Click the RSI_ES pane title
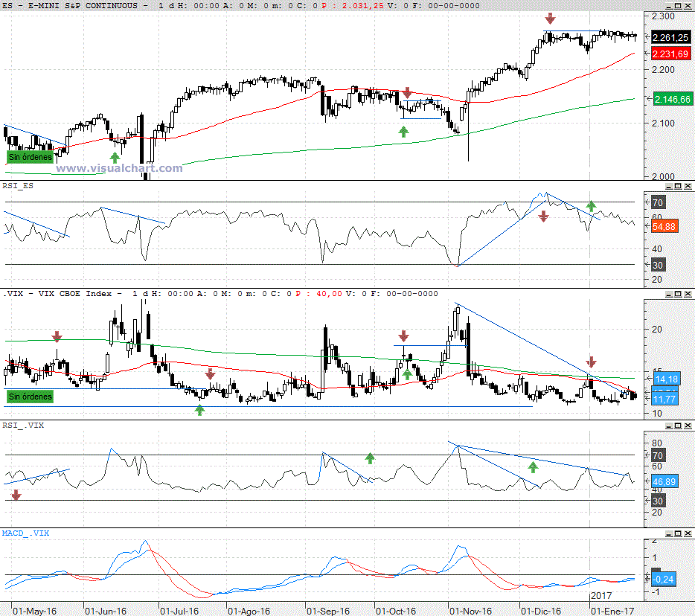695x616 pixels. tap(18, 186)
